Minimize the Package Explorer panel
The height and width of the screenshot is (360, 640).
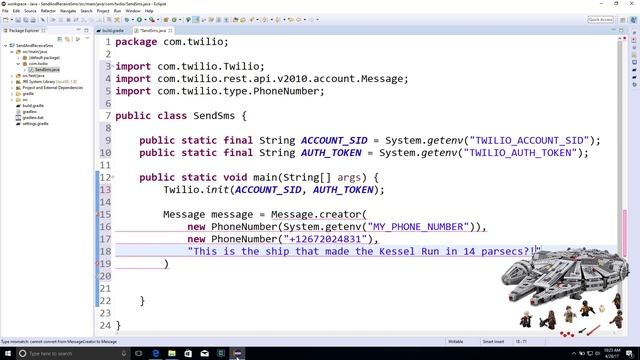point(78,30)
